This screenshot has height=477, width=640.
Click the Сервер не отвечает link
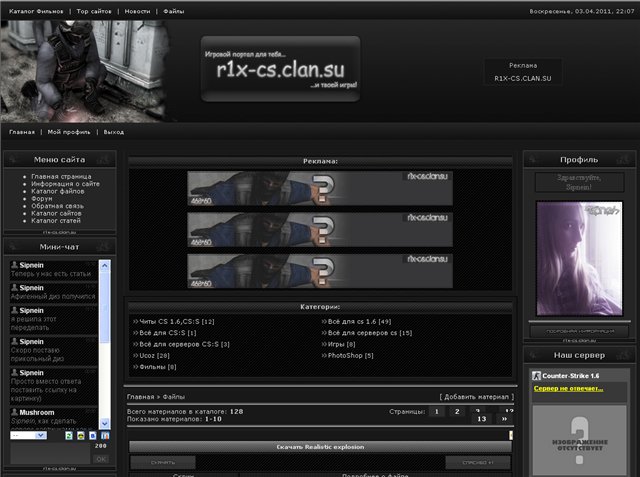click(568, 388)
